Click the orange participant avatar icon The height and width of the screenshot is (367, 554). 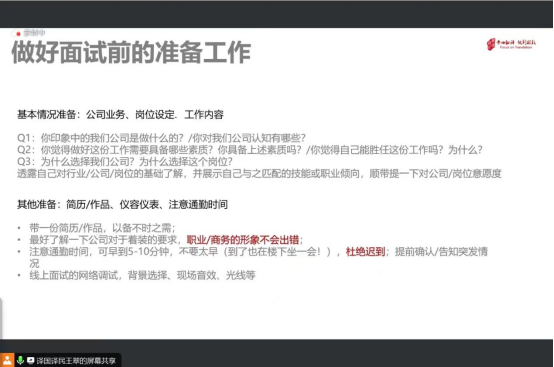(7, 360)
